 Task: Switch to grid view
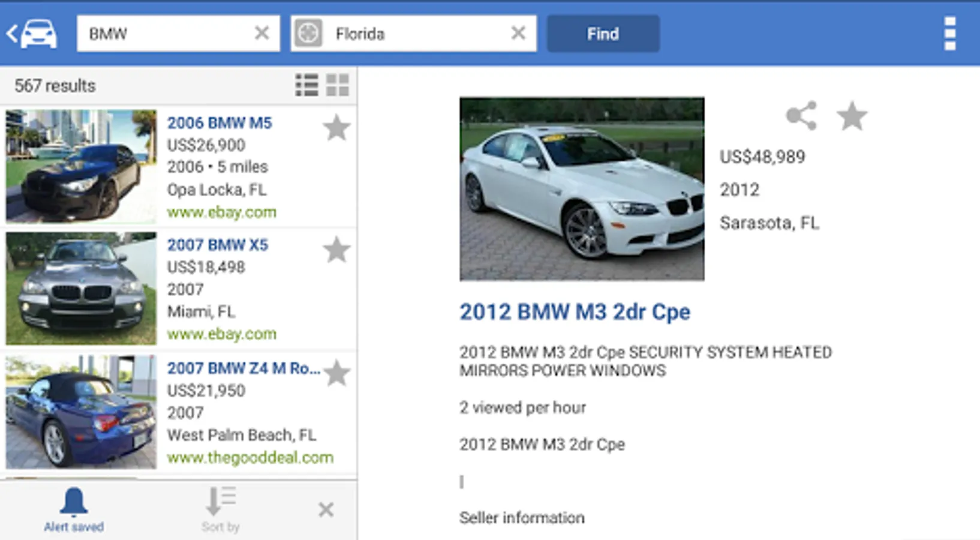click(338, 85)
